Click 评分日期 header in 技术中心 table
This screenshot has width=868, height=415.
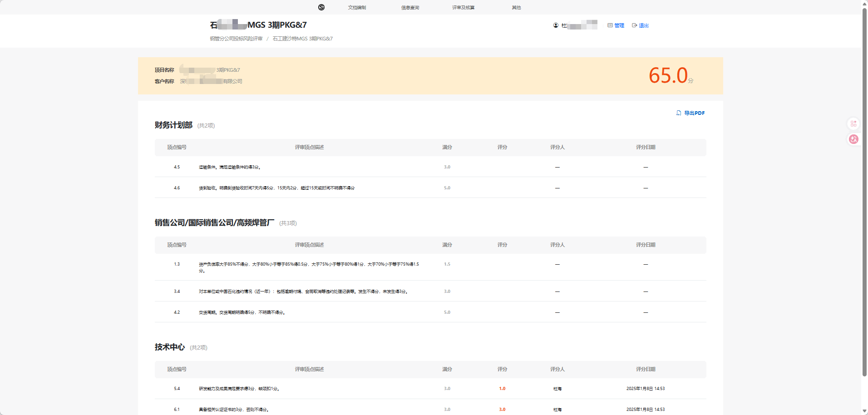point(646,369)
